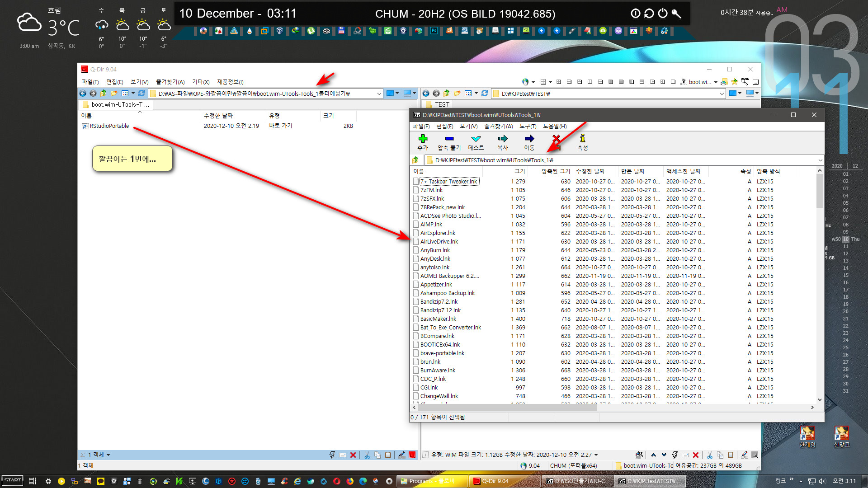Open the taskbar settings gear icon

48,481
